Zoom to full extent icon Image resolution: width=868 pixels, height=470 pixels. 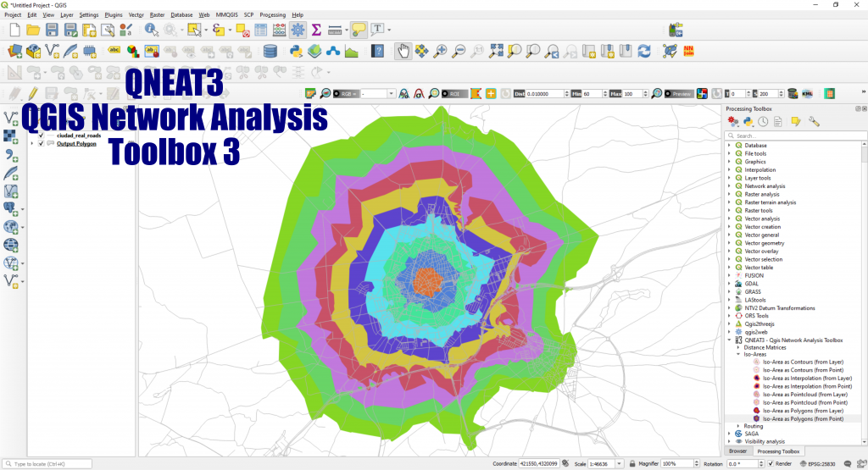click(496, 52)
